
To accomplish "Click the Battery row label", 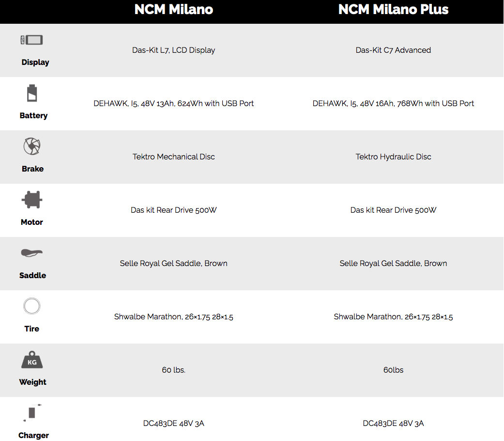I will coord(33,115).
